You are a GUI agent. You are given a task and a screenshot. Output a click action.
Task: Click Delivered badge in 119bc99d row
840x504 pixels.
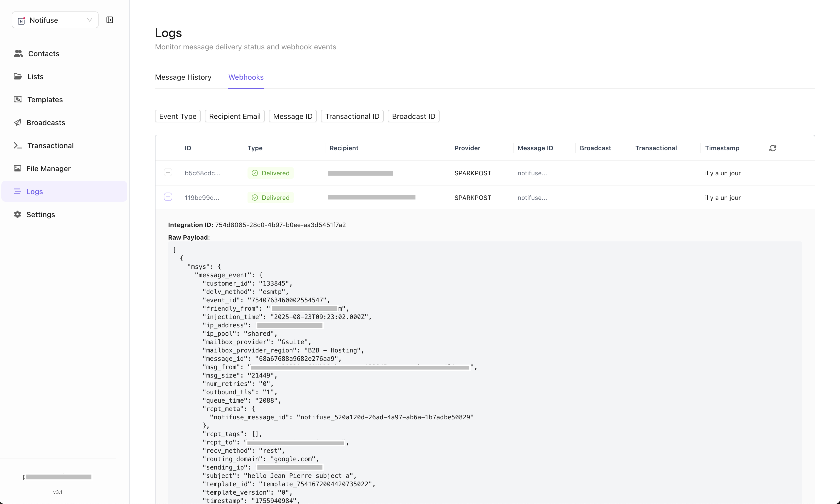pos(271,198)
